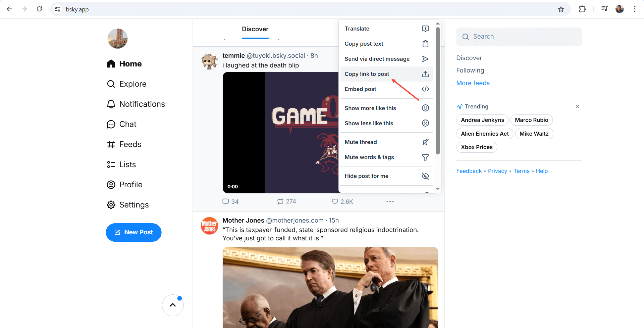Choose Copy link to post

[x=386, y=74]
